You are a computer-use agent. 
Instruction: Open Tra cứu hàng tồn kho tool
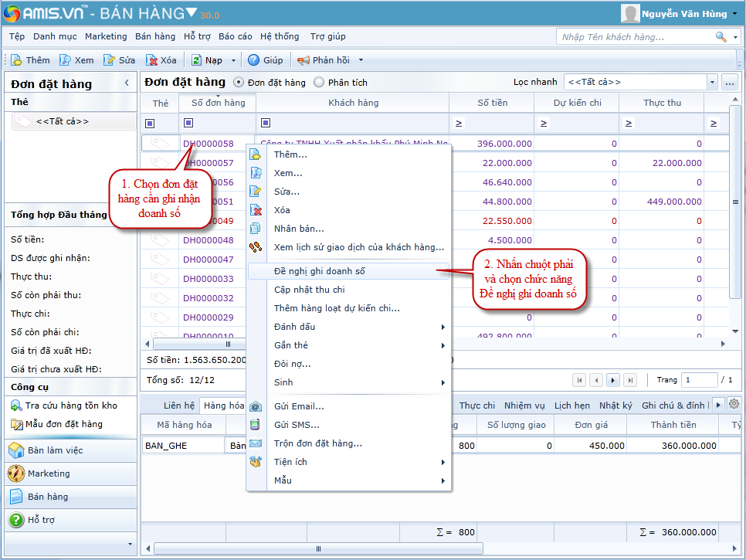[x=17, y=406]
